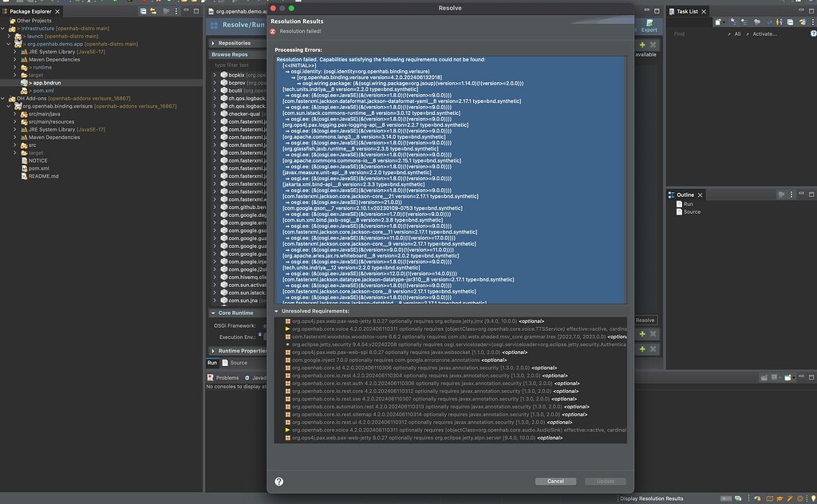Collapse the Unresolved Requirements section
The image size is (817, 504).
pos(276,309)
